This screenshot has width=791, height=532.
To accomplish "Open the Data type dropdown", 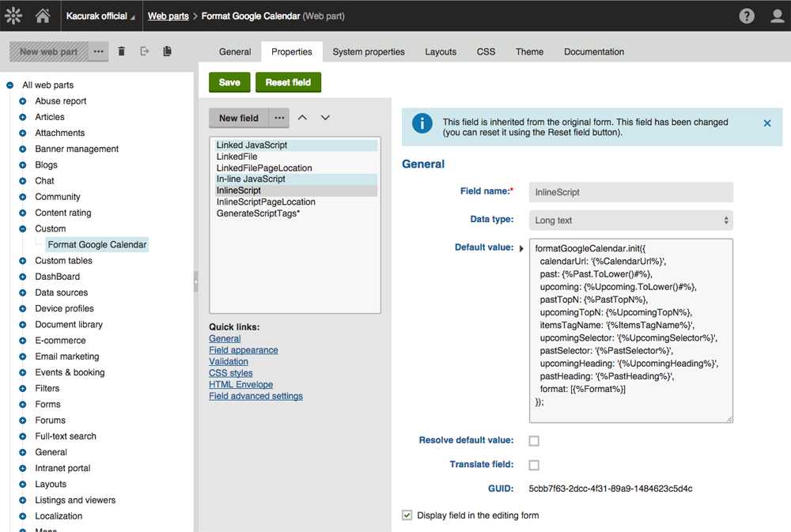I will point(630,220).
